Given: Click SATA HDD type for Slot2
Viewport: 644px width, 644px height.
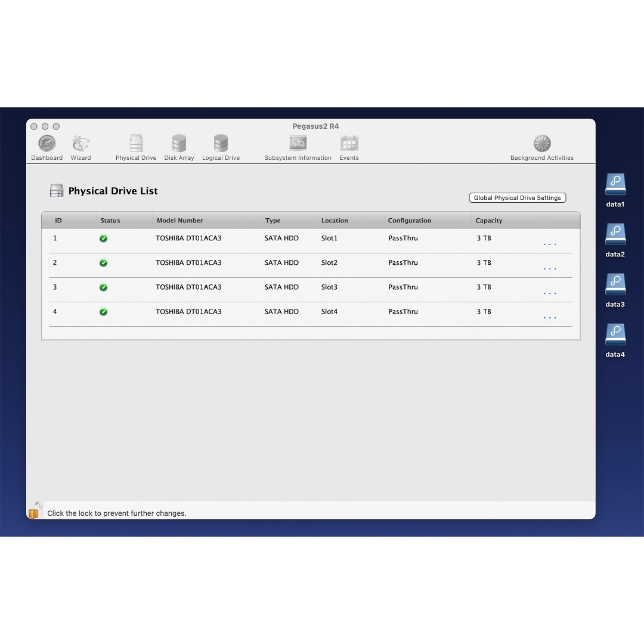Looking at the screenshot, I should click(x=281, y=263).
